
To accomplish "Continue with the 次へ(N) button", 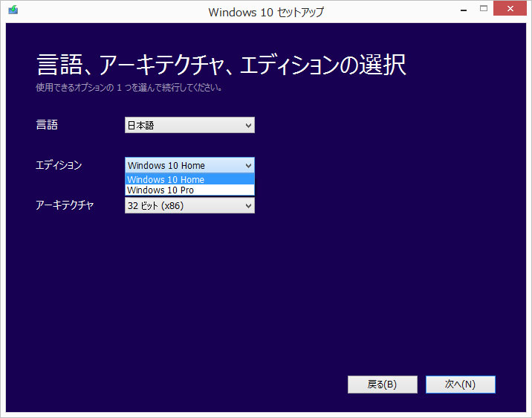I will point(461,385).
